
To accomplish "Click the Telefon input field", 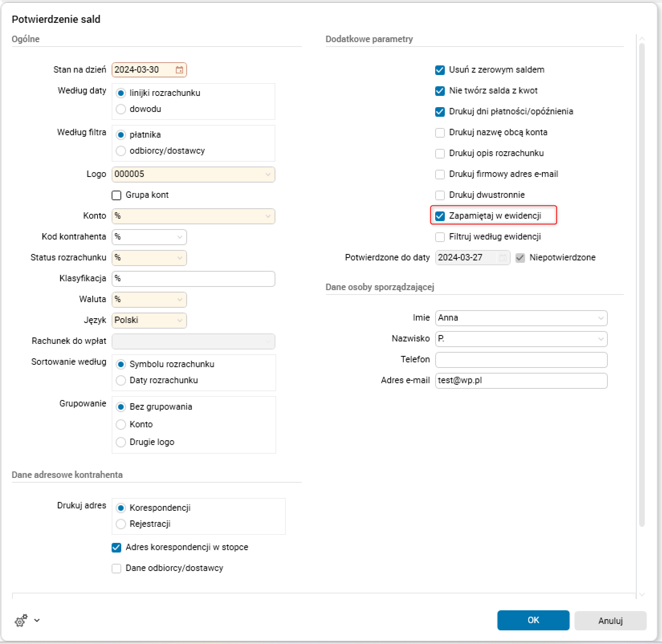I will pyautogui.click(x=521, y=360).
